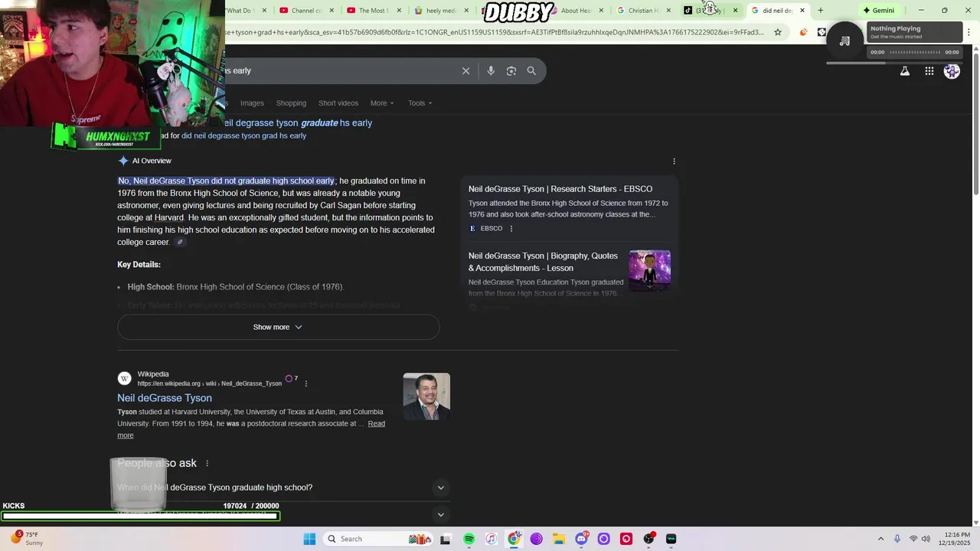Image resolution: width=980 pixels, height=551 pixels.
Task: Click the Lesson source thumbnail image
Action: coord(649,271)
